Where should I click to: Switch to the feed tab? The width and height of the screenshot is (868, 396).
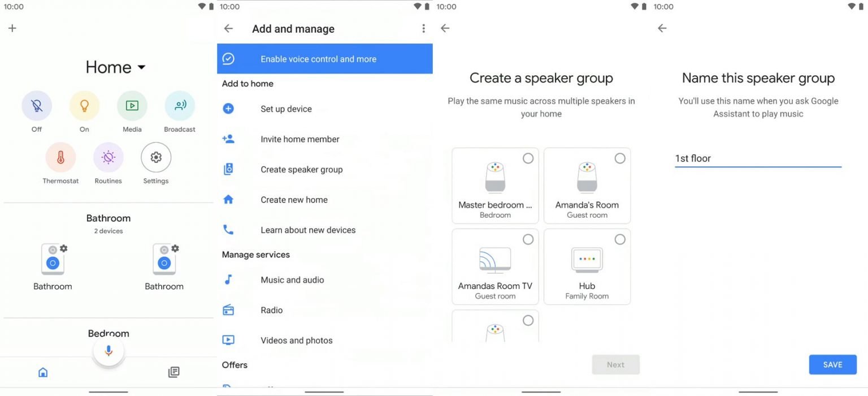point(173,372)
